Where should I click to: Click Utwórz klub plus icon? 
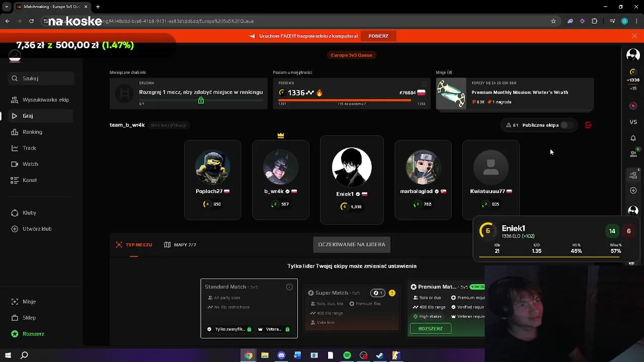[x=15, y=229]
